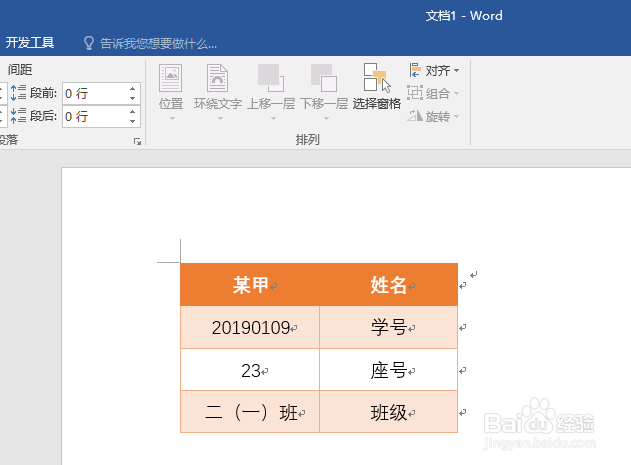Click the table cell "某甲"
Image resolution: width=631 pixels, height=465 pixels.
point(250,285)
